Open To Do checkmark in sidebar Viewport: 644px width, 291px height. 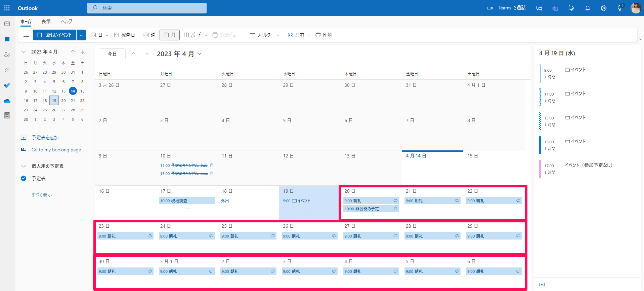7,85
